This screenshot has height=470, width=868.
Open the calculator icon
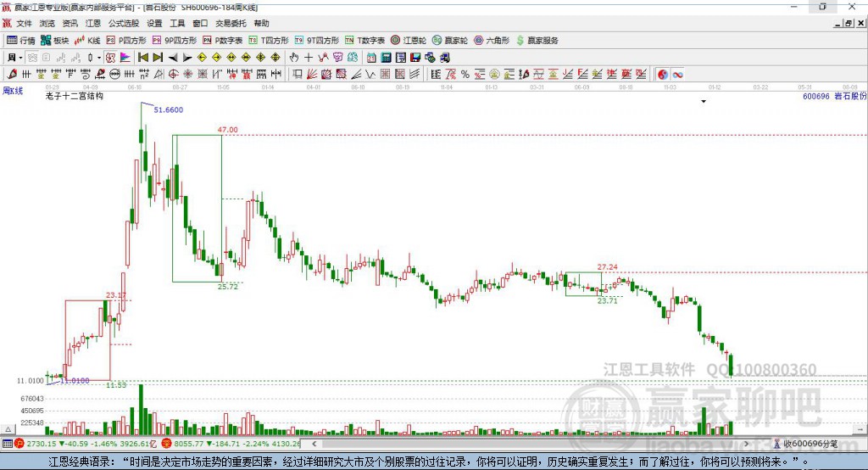pyautogui.click(x=387, y=58)
